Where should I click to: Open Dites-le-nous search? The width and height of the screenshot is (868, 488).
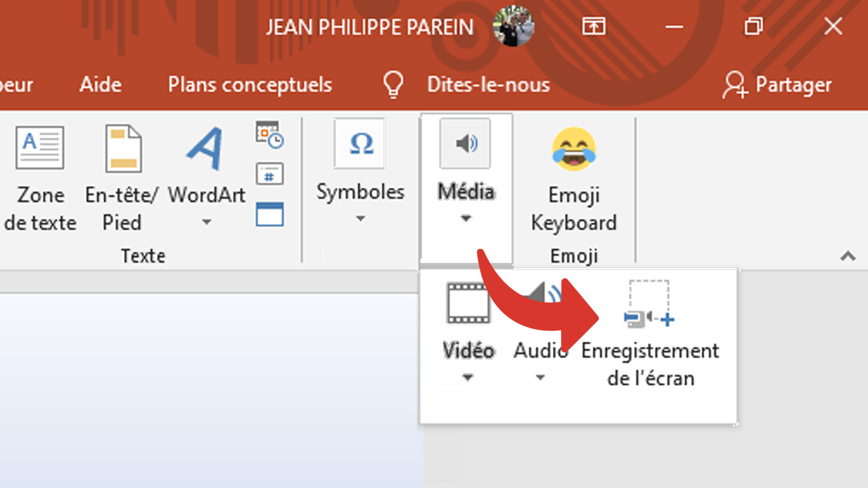coord(487,85)
